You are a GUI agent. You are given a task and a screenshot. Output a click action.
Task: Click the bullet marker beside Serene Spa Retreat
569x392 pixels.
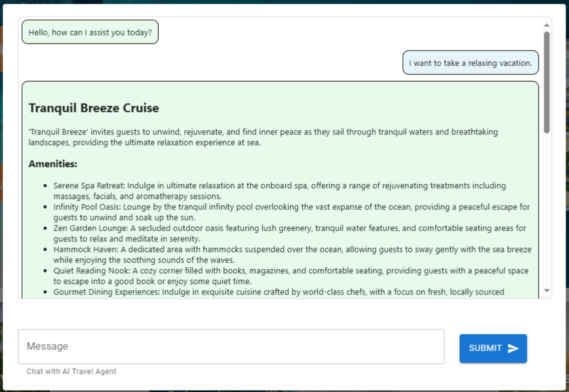tap(45, 185)
